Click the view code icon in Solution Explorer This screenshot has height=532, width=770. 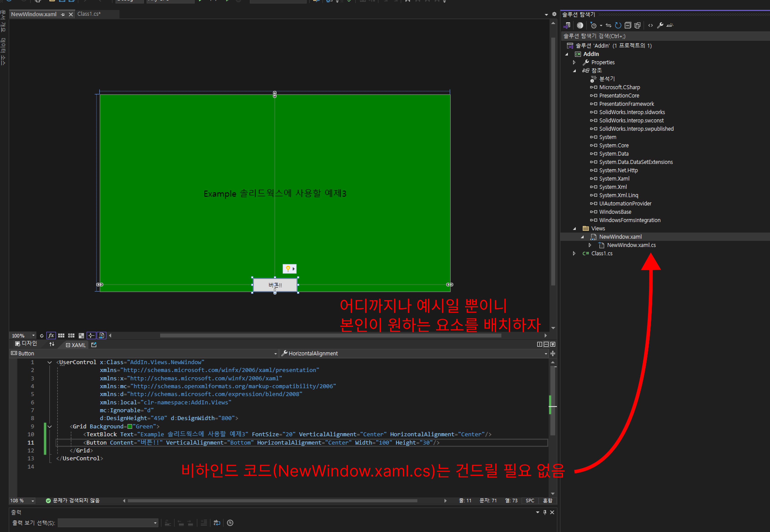[x=651, y=25]
